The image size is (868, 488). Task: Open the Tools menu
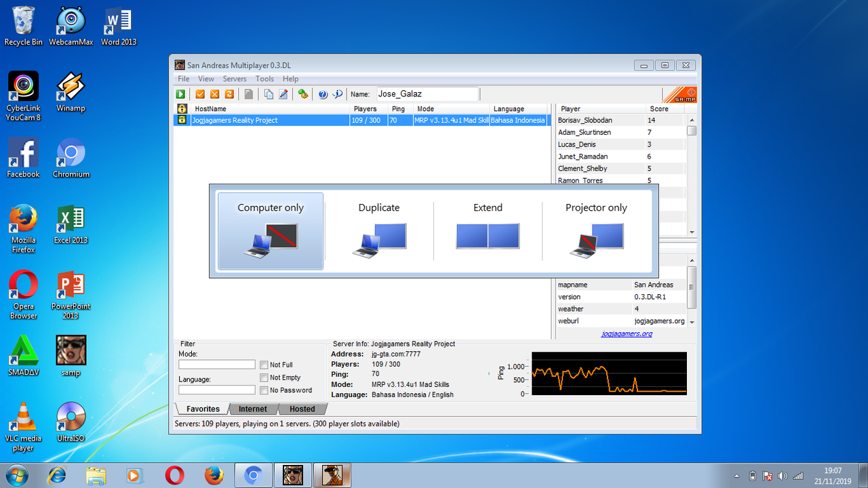(264, 79)
